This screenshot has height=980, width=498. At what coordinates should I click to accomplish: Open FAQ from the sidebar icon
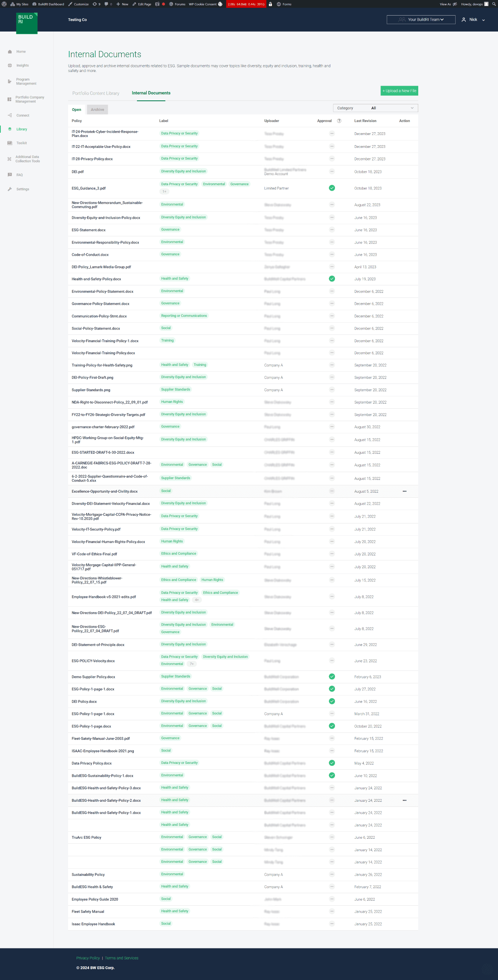[x=10, y=175]
